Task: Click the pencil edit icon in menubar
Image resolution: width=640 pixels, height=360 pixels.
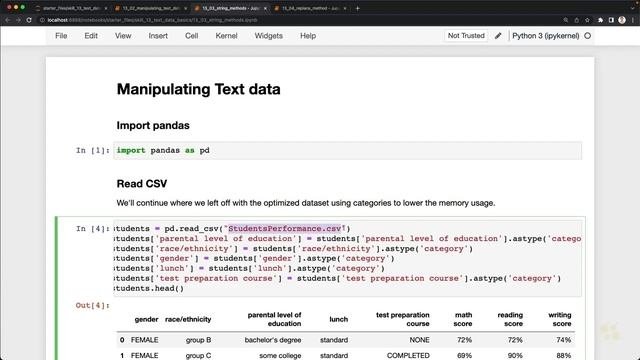Action: (498, 36)
